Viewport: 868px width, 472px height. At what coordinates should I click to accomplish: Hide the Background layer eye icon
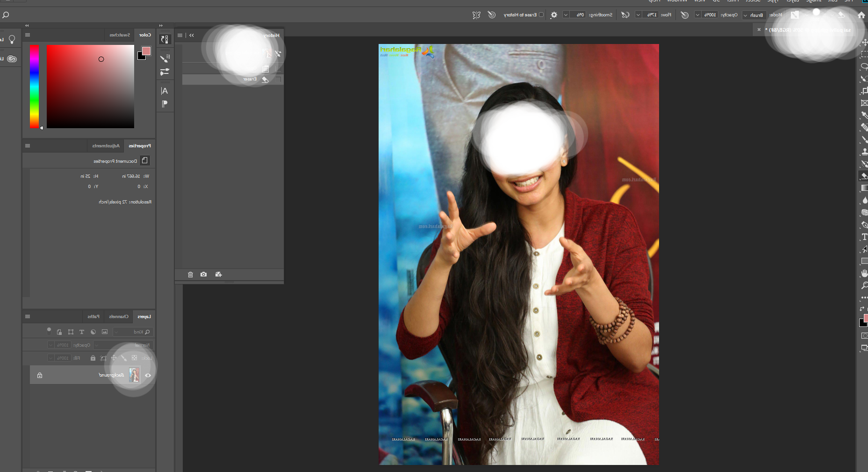pos(148,375)
